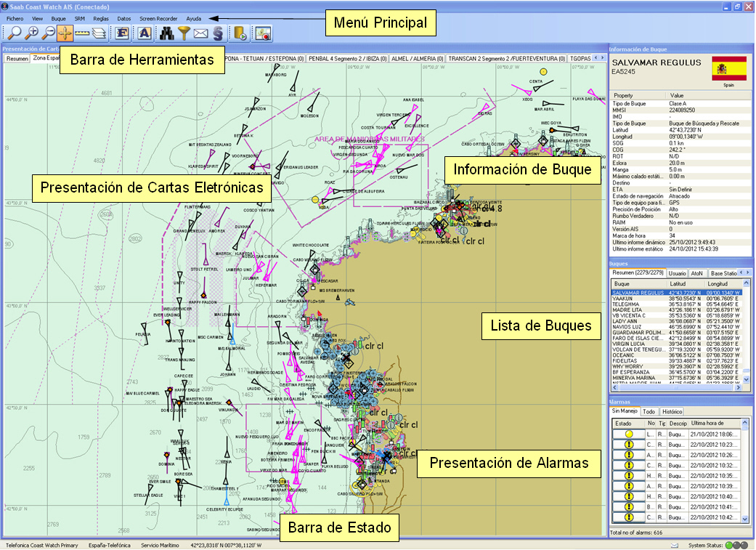Click the yellow status indicator on first alarm
This screenshot has height=550, width=756.
coord(629,434)
